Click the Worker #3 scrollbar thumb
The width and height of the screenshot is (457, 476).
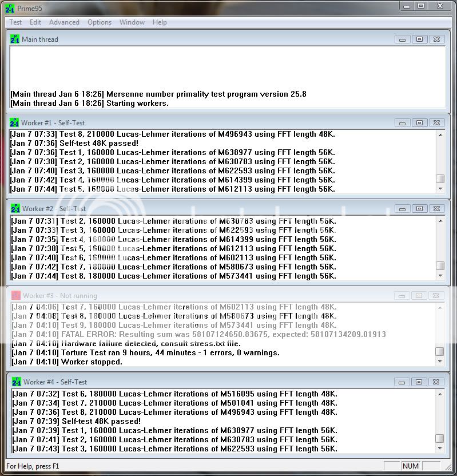pyautogui.click(x=440, y=351)
